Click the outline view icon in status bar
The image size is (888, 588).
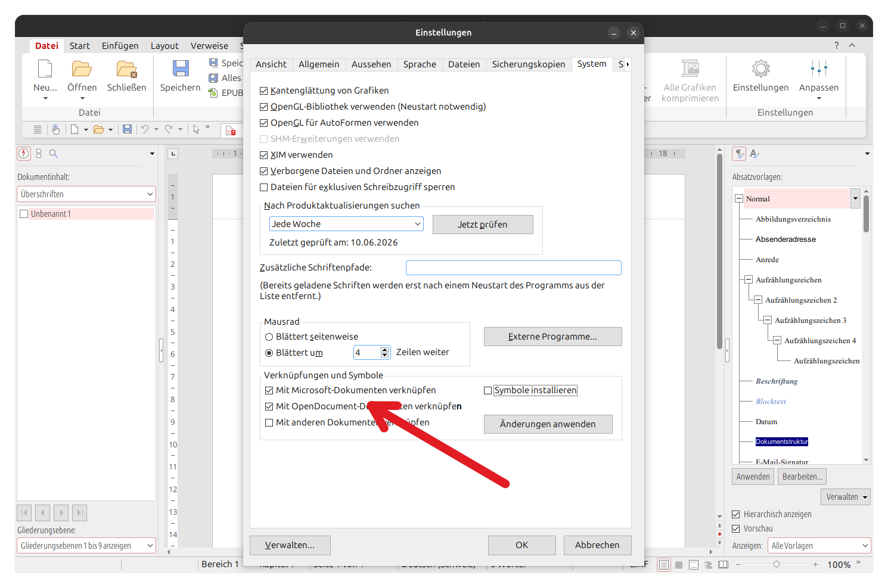[708, 564]
